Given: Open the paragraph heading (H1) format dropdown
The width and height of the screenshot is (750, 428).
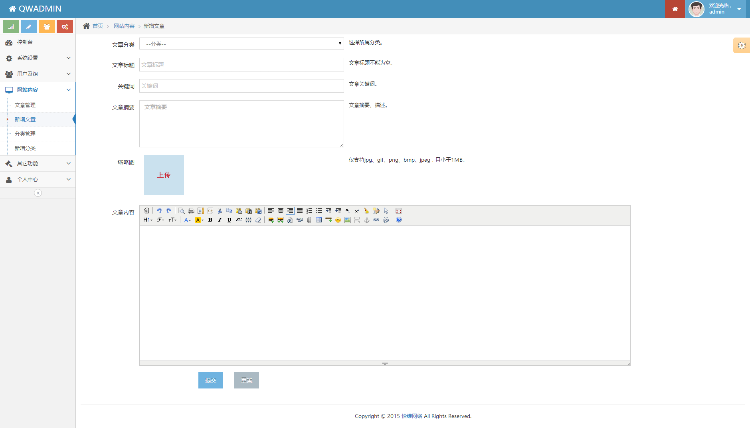Looking at the screenshot, I should [147, 220].
